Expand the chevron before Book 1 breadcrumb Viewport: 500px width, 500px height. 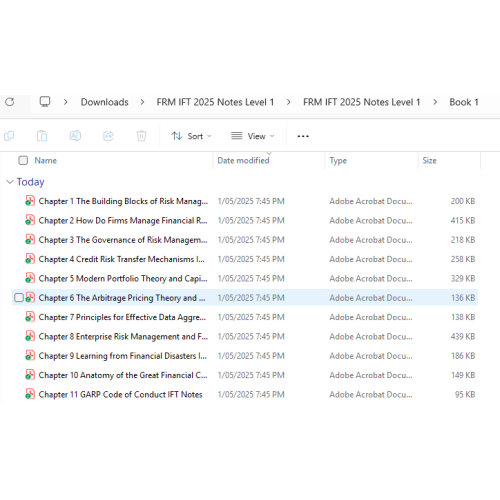coord(435,102)
